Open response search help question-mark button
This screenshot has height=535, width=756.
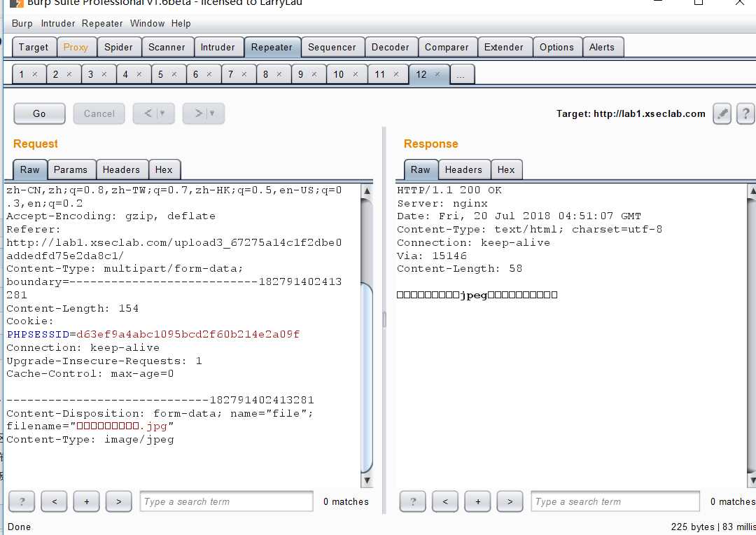[x=413, y=501]
